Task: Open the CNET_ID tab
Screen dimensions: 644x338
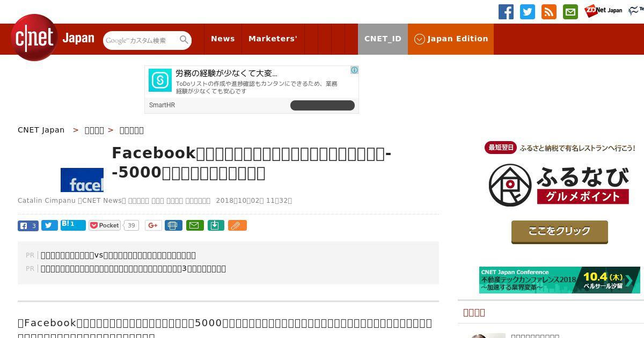Action: pyautogui.click(x=383, y=39)
